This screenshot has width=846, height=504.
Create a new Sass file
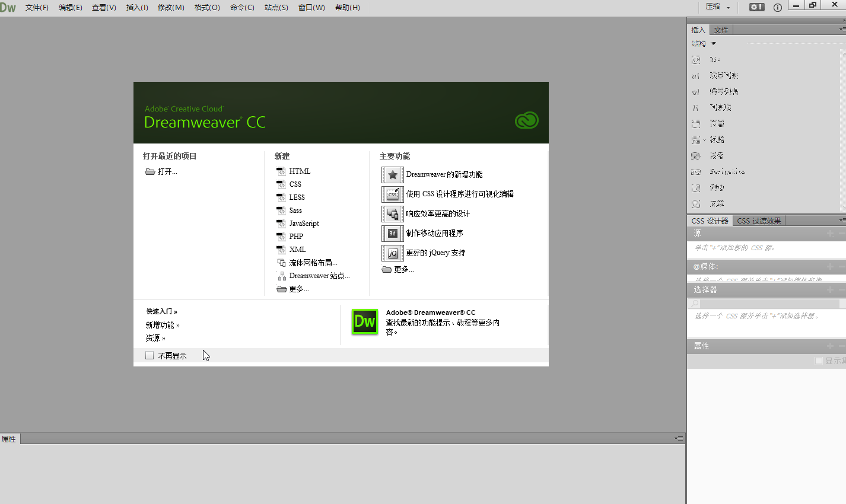click(295, 210)
